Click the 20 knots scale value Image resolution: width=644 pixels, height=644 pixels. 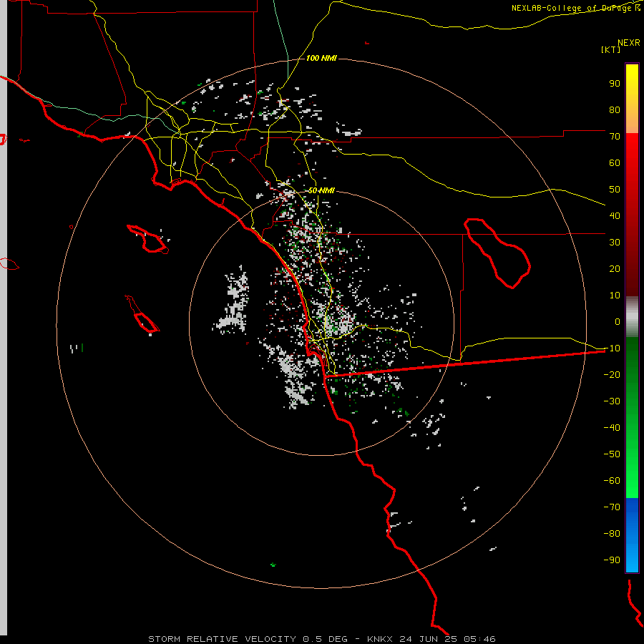[x=615, y=269]
